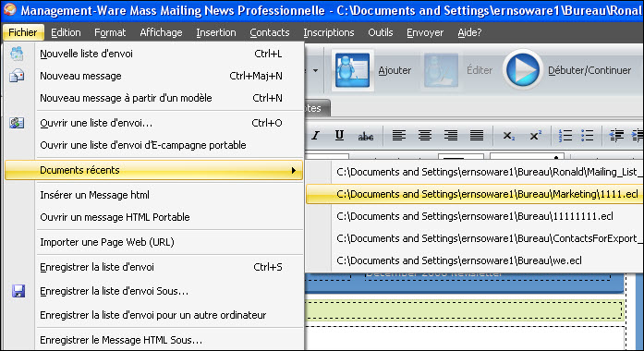Click the Éditer button label

[x=480, y=70]
